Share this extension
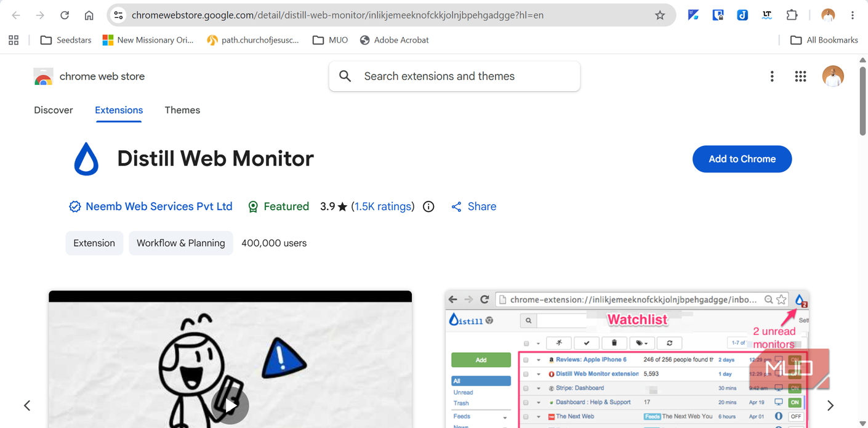The width and height of the screenshot is (868, 428). point(473,207)
